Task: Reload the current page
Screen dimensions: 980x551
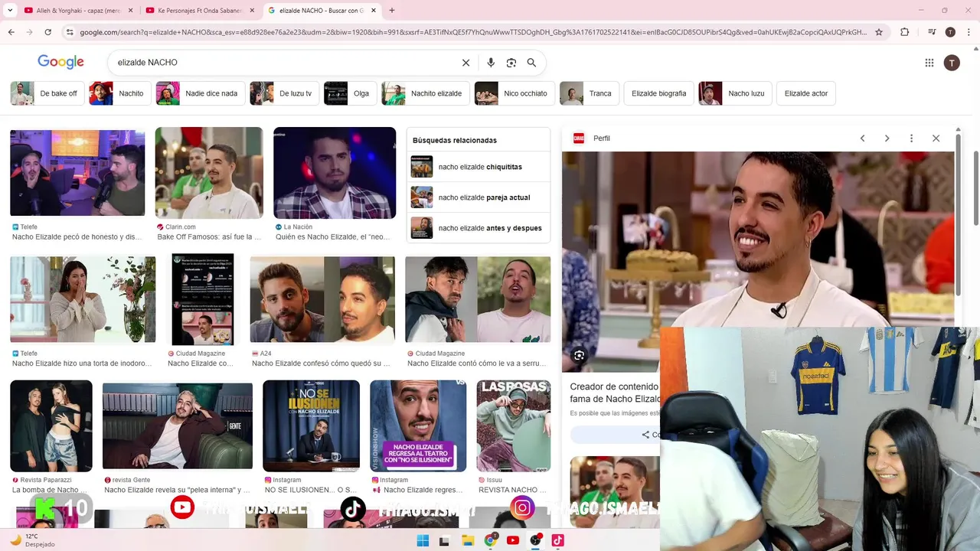Action: [47, 32]
